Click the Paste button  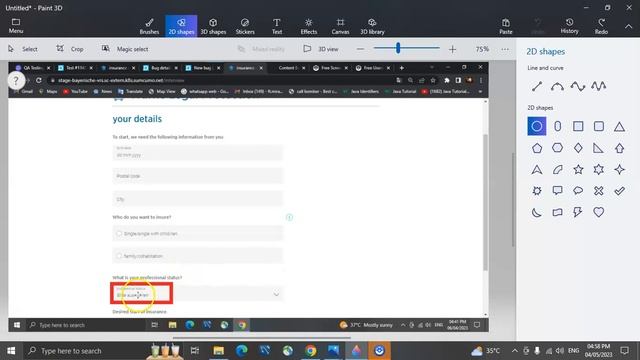pos(506,26)
